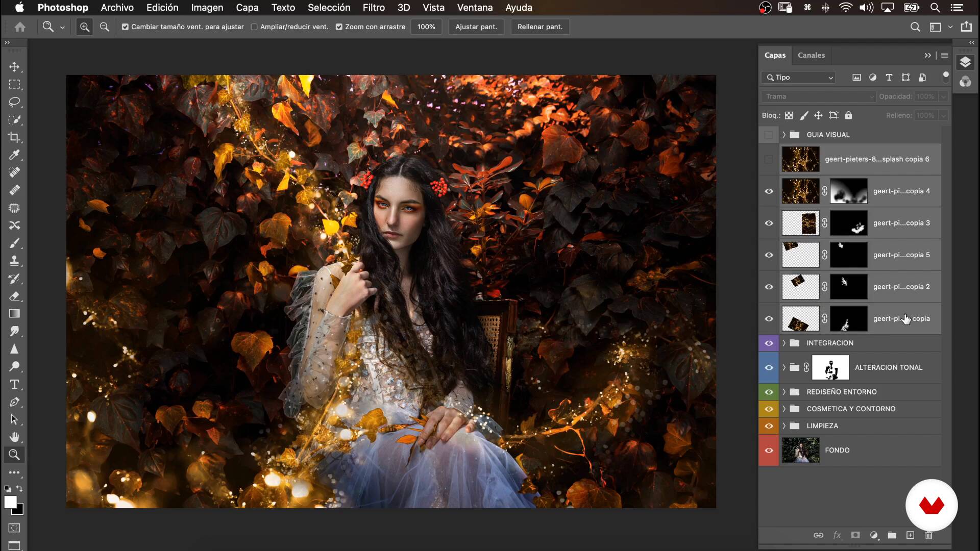Show the GUIA VISUAL group

pos(769,135)
